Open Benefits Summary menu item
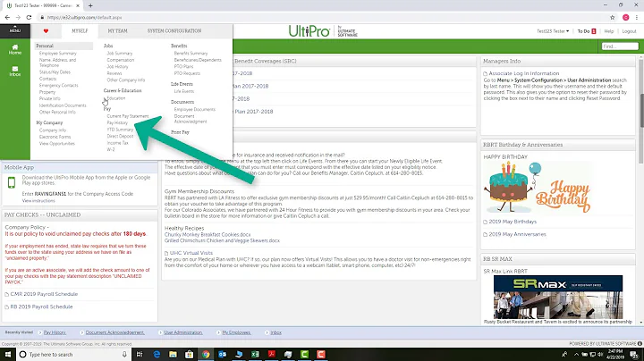 pyautogui.click(x=191, y=54)
